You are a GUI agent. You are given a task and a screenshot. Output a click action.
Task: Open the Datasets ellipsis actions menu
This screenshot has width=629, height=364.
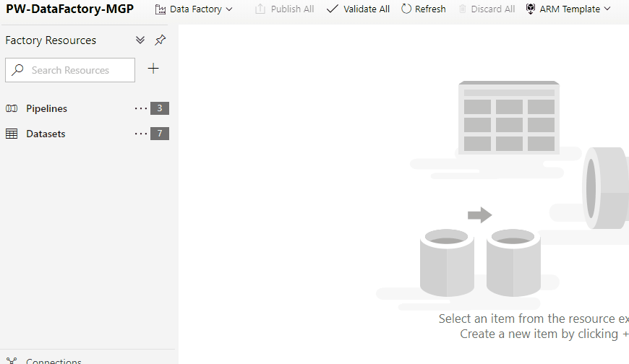pyautogui.click(x=140, y=134)
